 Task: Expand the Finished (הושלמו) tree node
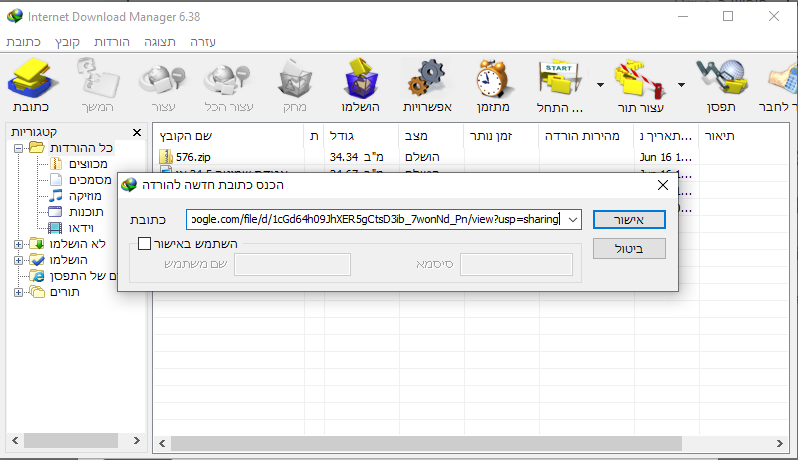click(x=18, y=261)
